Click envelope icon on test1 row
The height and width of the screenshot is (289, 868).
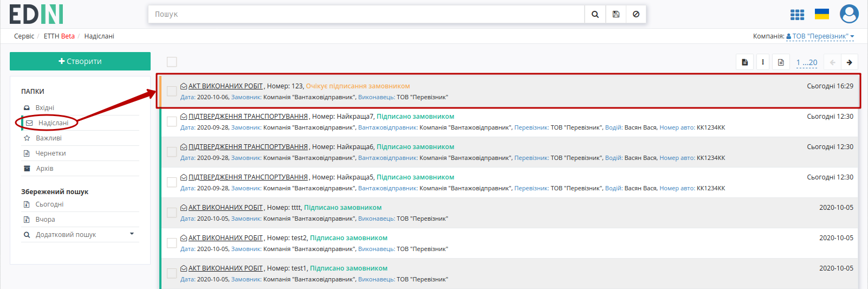click(184, 268)
